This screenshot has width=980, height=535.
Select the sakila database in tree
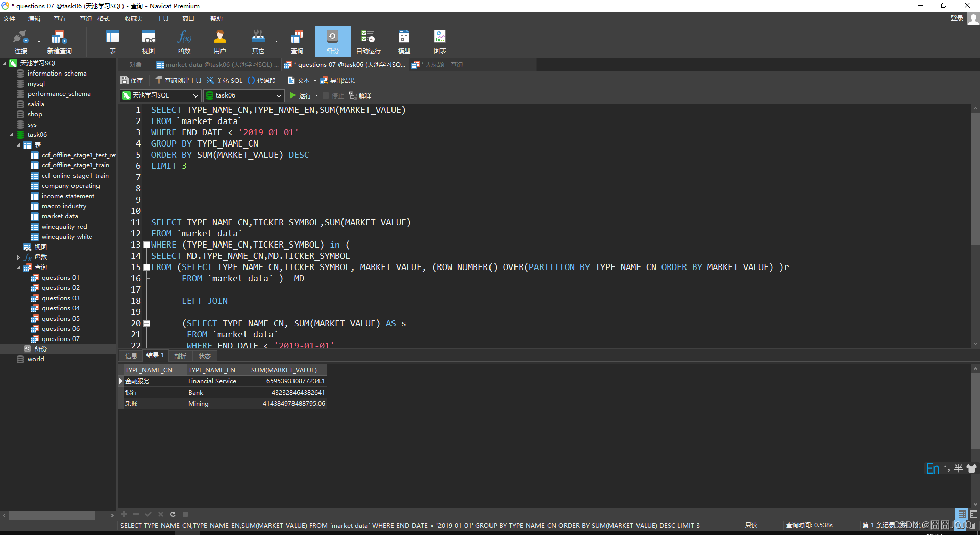[x=36, y=104]
